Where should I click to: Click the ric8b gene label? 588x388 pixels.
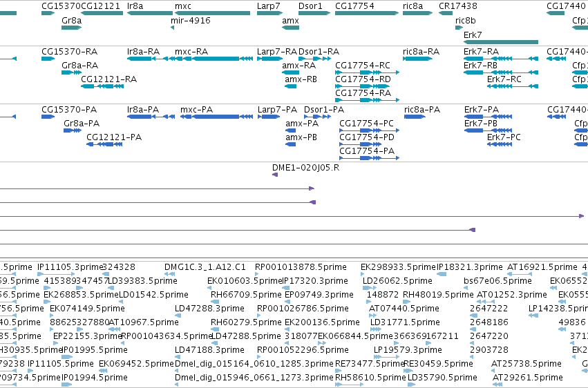tap(466, 20)
